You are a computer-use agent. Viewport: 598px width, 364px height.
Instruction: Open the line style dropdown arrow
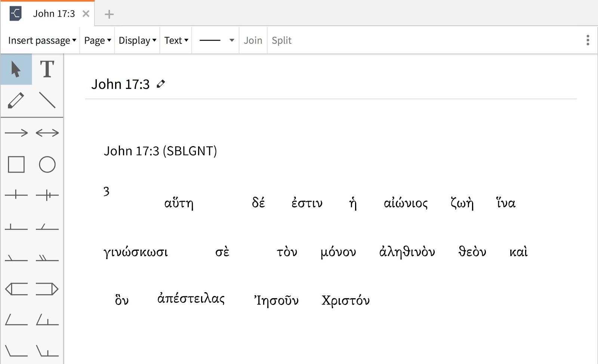click(x=232, y=40)
